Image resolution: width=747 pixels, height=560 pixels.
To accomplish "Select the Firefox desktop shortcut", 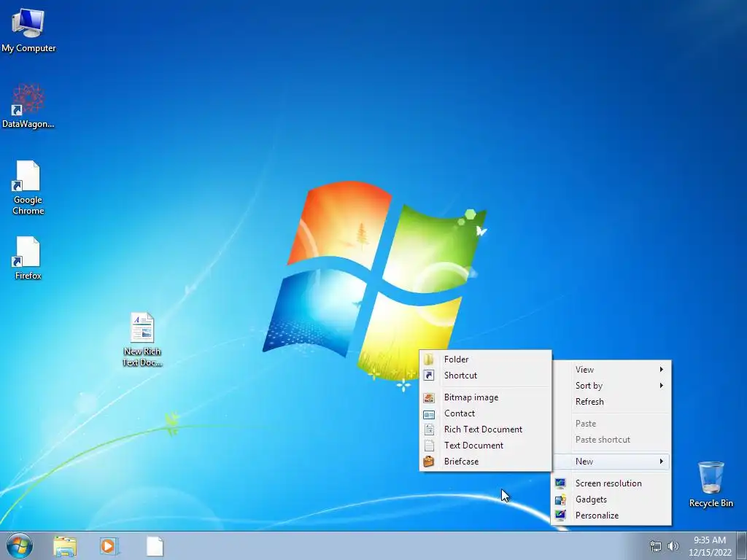I will click(x=28, y=257).
